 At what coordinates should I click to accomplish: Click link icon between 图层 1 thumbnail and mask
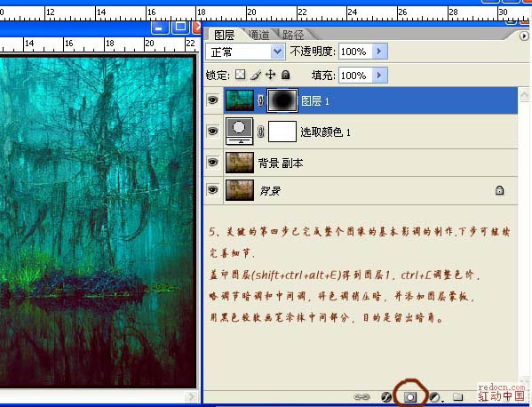point(260,100)
